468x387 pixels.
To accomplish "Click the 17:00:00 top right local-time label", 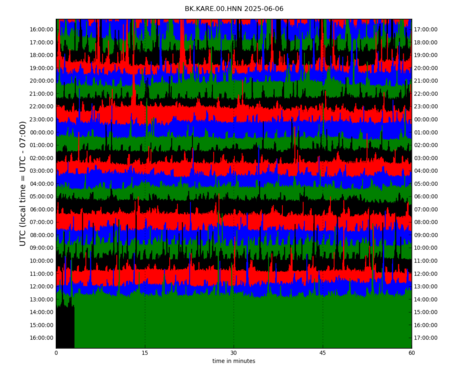I will (x=426, y=29).
